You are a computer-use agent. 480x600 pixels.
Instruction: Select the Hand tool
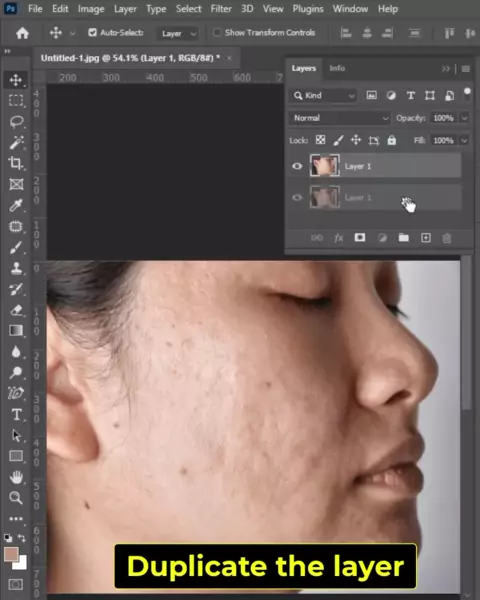tap(16, 477)
